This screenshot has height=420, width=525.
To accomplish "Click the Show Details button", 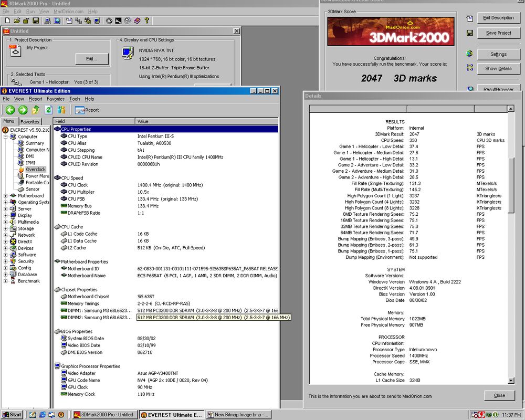I will pyautogui.click(x=498, y=68).
